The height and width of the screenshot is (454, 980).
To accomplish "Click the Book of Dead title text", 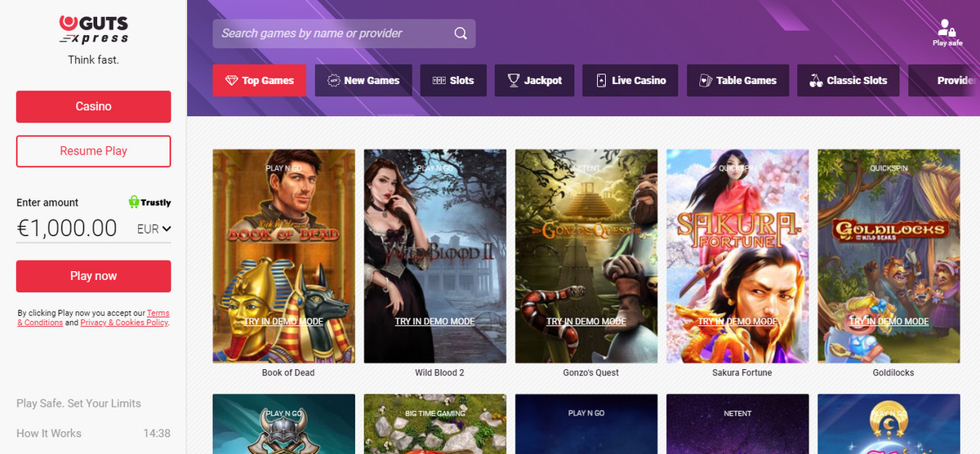I will [288, 372].
